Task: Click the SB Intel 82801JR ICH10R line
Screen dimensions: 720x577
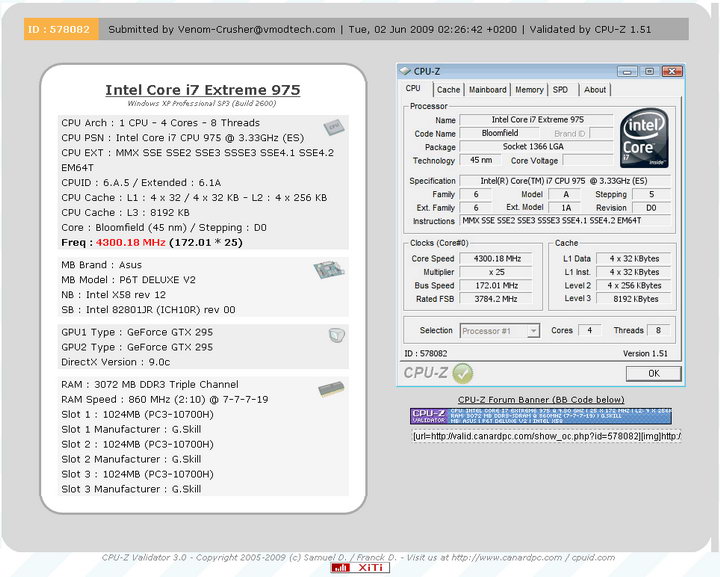Action: click(148, 310)
